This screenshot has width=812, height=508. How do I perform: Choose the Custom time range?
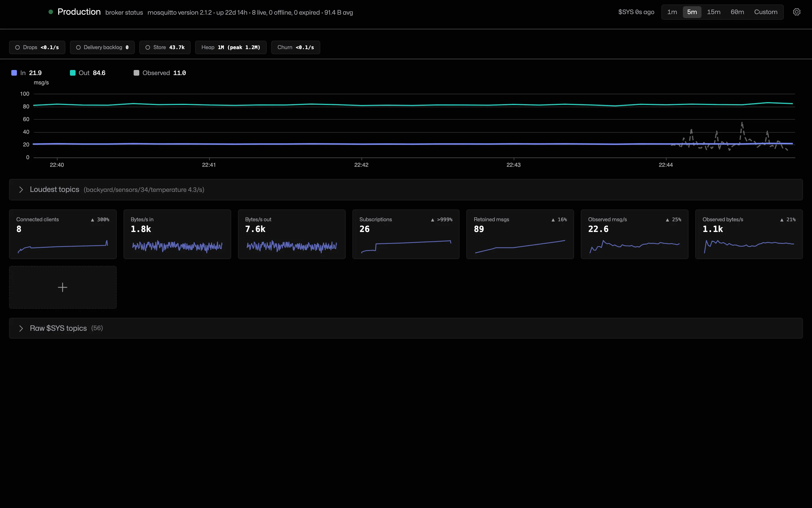(766, 12)
